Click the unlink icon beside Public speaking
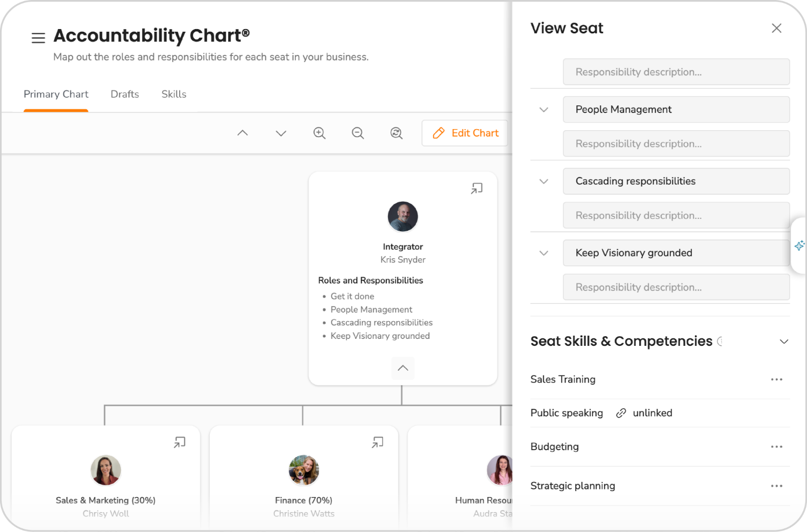807x532 pixels. tap(621, 413)
